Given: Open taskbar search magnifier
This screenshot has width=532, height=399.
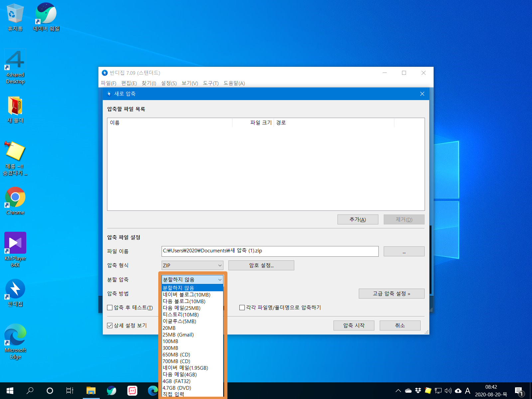Looking at the screenshot, I should [x=30, y=391].
